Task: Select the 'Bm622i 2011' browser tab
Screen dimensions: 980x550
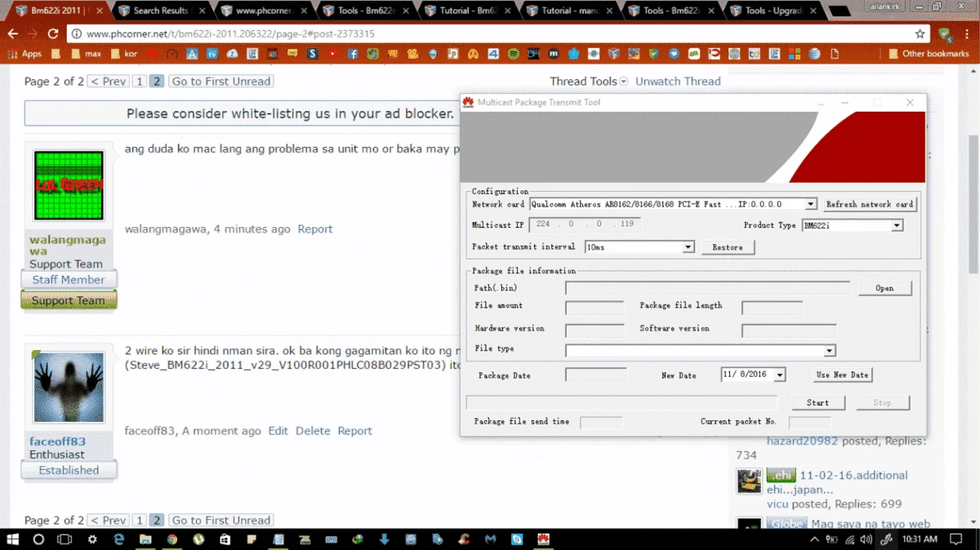Action: coord(58,11)
